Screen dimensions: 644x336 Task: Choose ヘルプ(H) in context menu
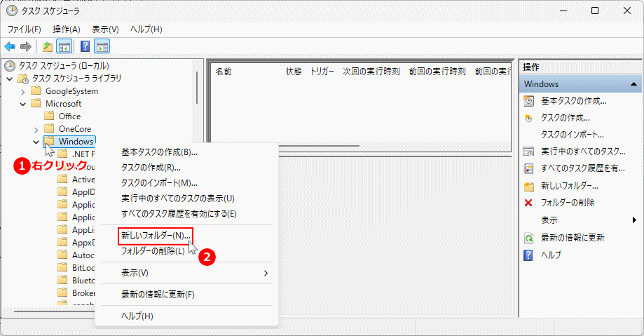click(x=137, y=316)
